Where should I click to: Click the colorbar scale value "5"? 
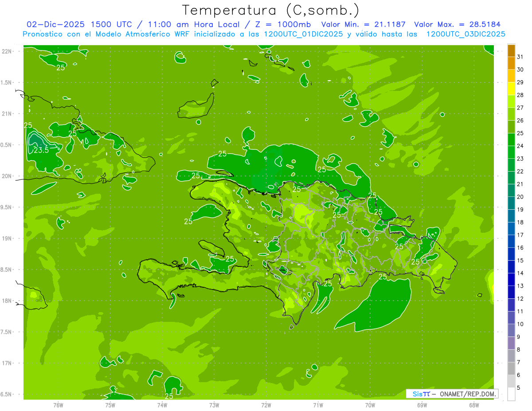[519, 388]
